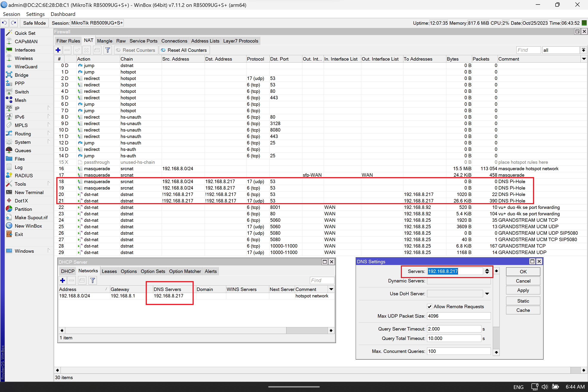
Task: Toggle Safe Mode
Action: pos(34,23)
